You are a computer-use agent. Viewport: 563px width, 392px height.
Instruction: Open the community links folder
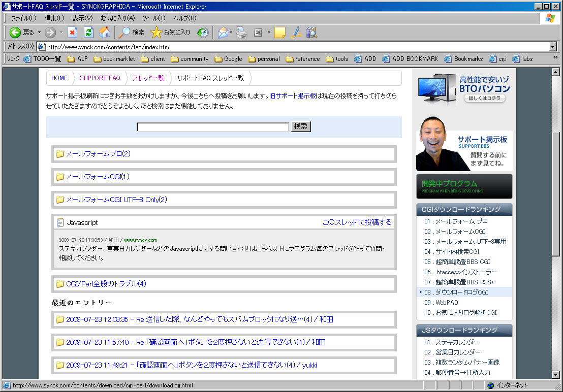coord(190,59)
